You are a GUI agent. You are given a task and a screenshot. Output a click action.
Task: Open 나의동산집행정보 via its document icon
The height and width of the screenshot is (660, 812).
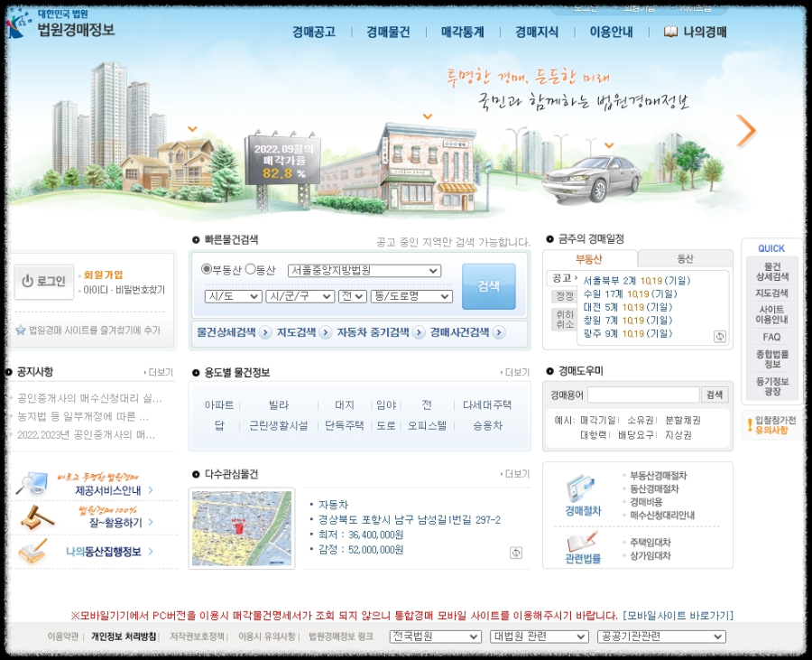click(32, 553)
